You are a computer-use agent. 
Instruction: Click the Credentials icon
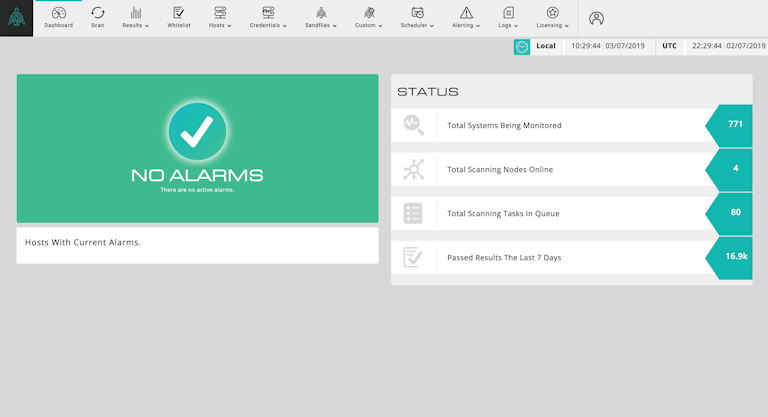pos(268,13)
